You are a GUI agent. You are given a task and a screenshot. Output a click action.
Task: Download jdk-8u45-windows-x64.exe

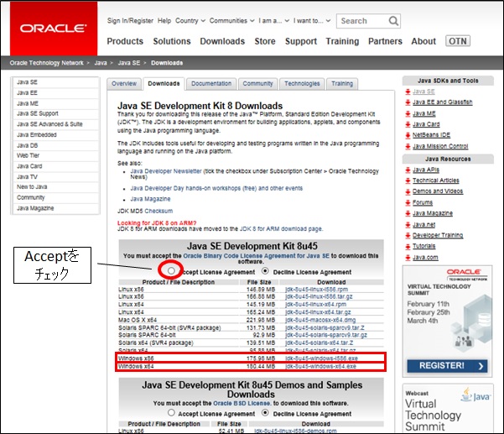(320, 366)
